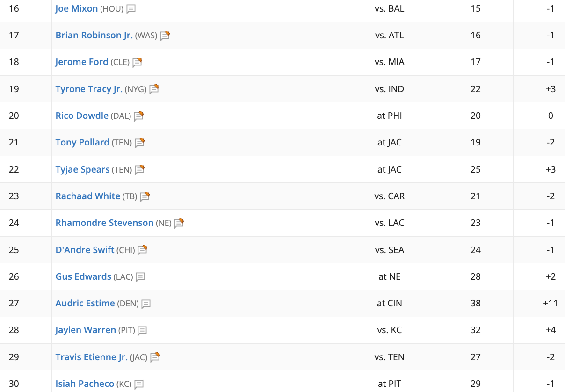
Task: Click Tyjae Spears note icon
Action: click(x=139, y=170)
